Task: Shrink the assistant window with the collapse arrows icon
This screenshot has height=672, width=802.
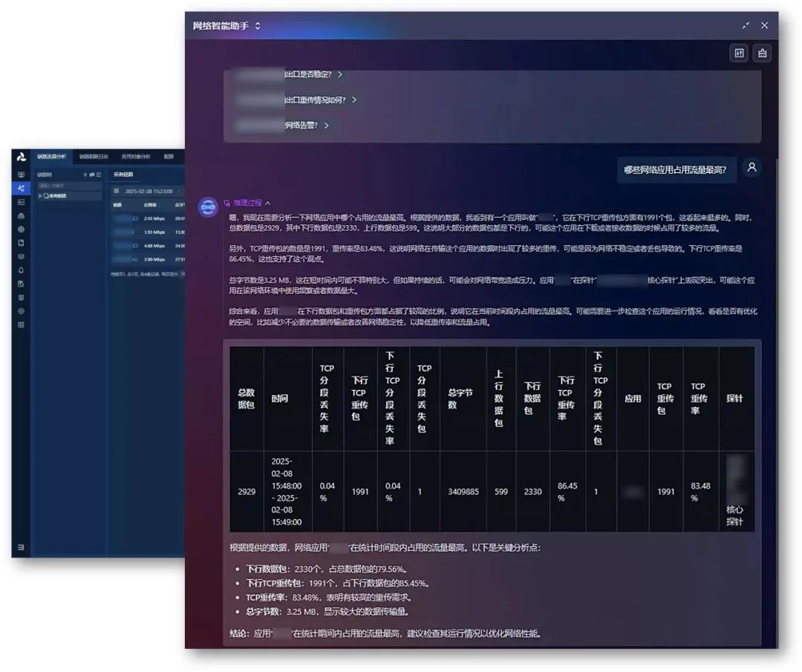Action: [746, 25]
